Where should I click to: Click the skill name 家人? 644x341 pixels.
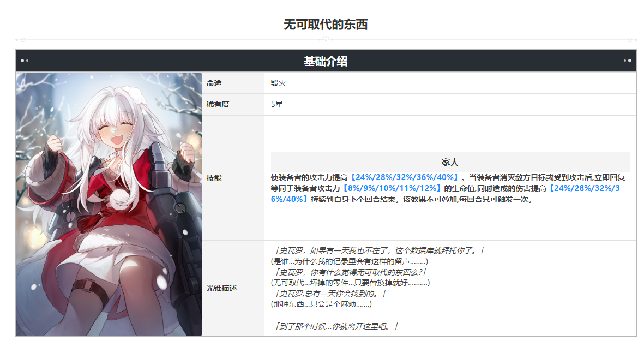[x=450, y=162]
